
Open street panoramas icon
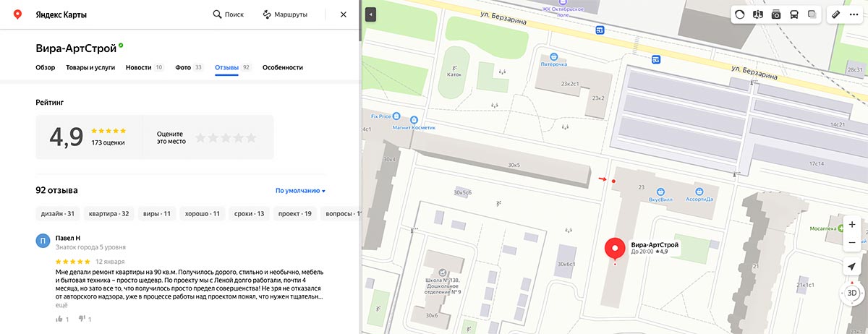pos(758,14)
